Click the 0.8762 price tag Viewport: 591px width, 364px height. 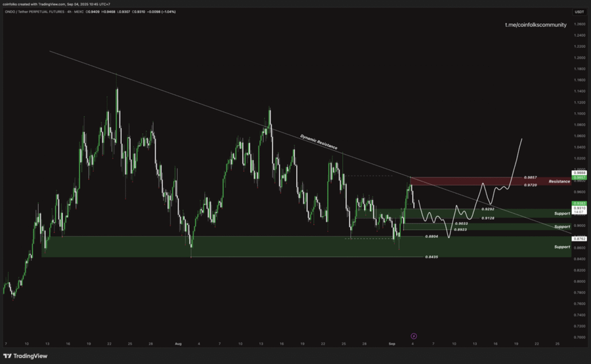tap(579, 239)
